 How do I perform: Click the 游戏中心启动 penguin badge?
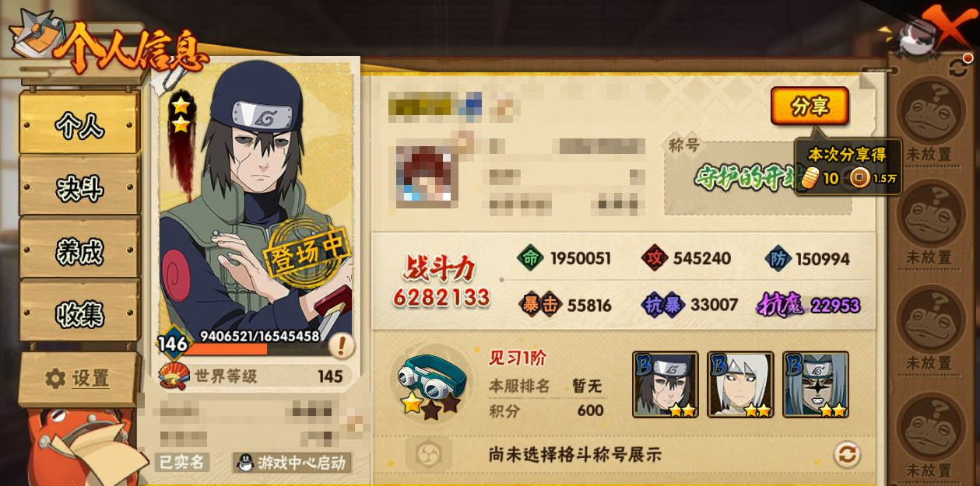[x=292, y=463]
